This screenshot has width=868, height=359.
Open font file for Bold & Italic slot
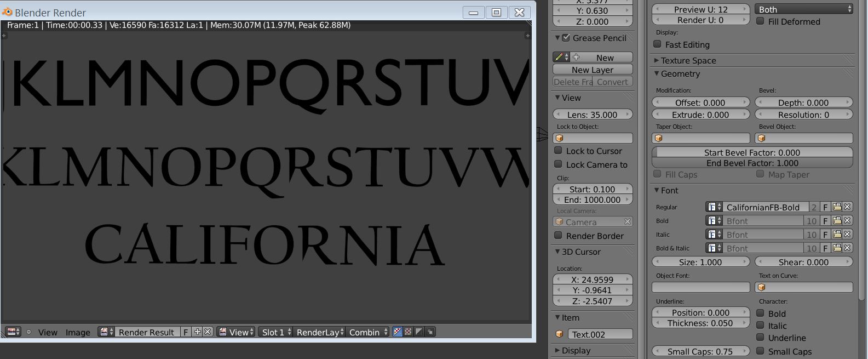coord(837,248)
